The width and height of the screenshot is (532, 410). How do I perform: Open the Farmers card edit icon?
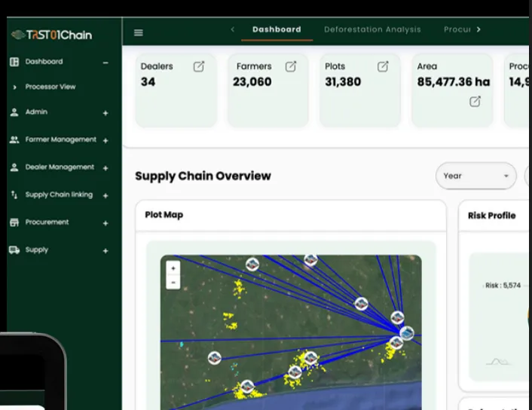coord(291,66)
